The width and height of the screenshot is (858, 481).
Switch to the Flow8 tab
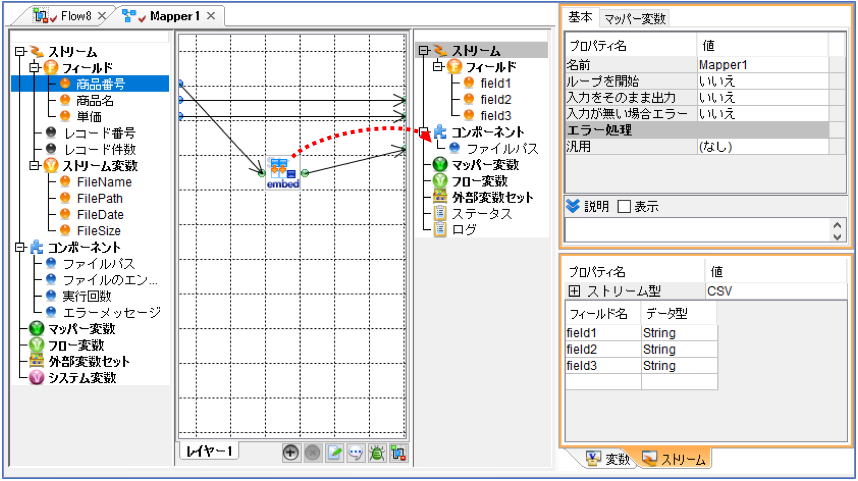pos(76,16)
